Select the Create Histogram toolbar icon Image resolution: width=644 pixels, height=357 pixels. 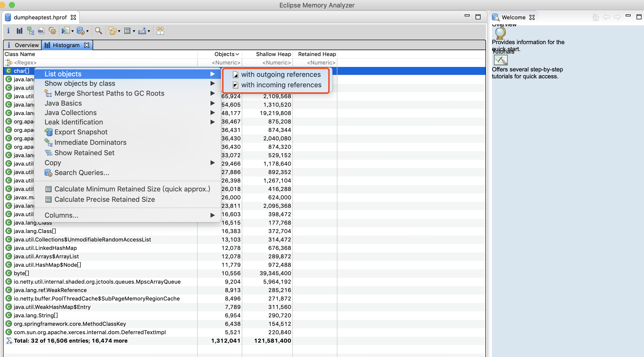(19, 30)
